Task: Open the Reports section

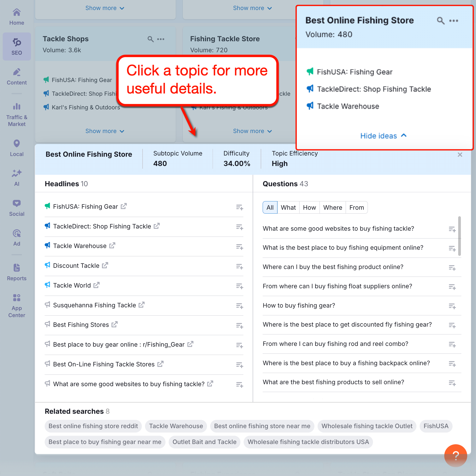Action: pyautogui.click(x=17, y=271)
